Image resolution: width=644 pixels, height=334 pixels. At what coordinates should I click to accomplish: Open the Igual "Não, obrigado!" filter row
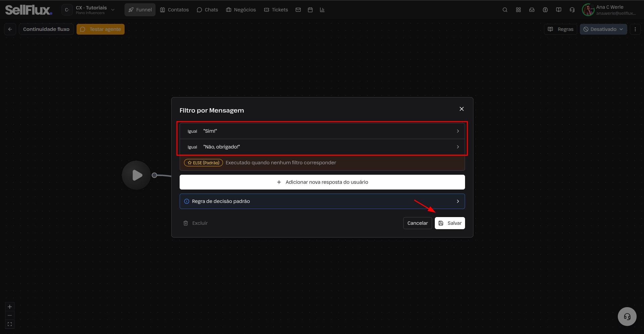[x=322, y=147]
